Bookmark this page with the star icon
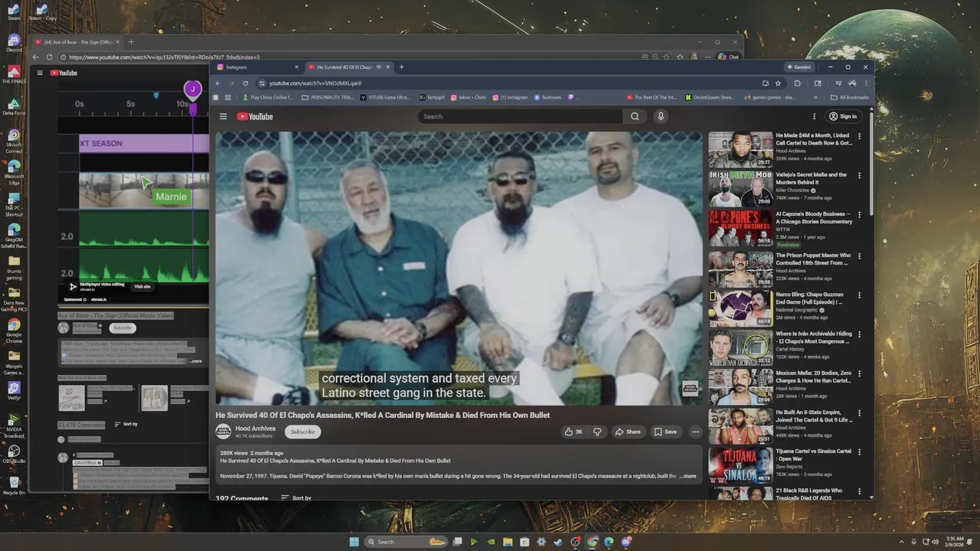Image resolution: width=980 pixels, height=551 pixels. pos(778,83)
